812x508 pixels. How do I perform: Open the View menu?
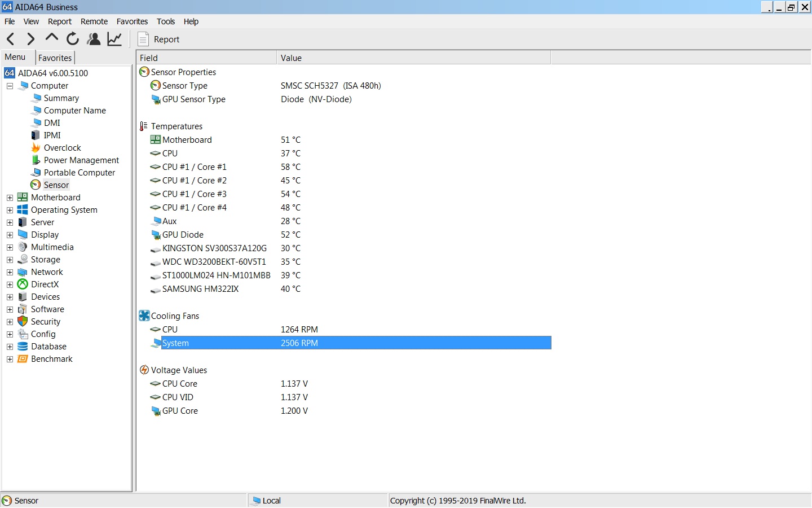(31, 21)
